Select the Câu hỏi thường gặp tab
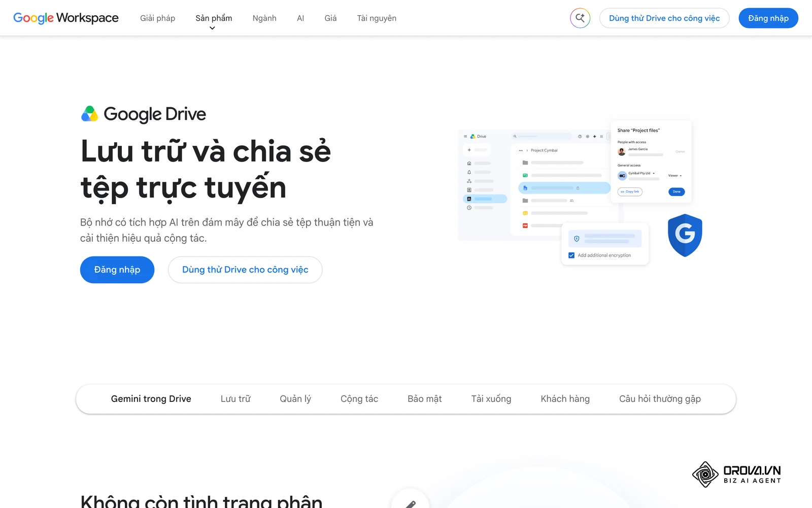812x508 pixels. click(x=660, y=399)
